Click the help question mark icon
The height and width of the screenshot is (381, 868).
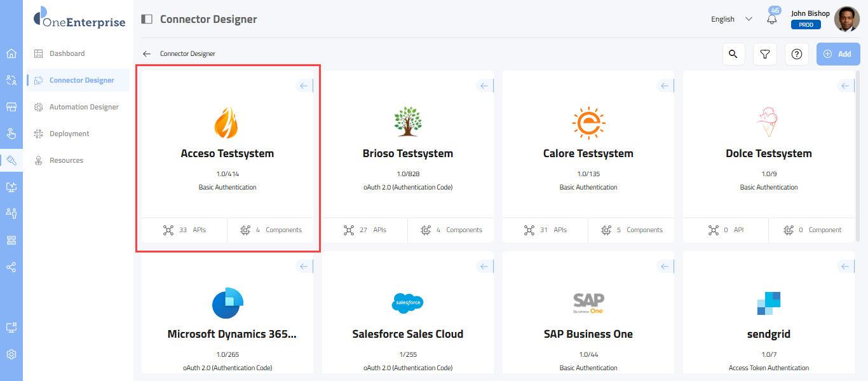click(796, 54)
